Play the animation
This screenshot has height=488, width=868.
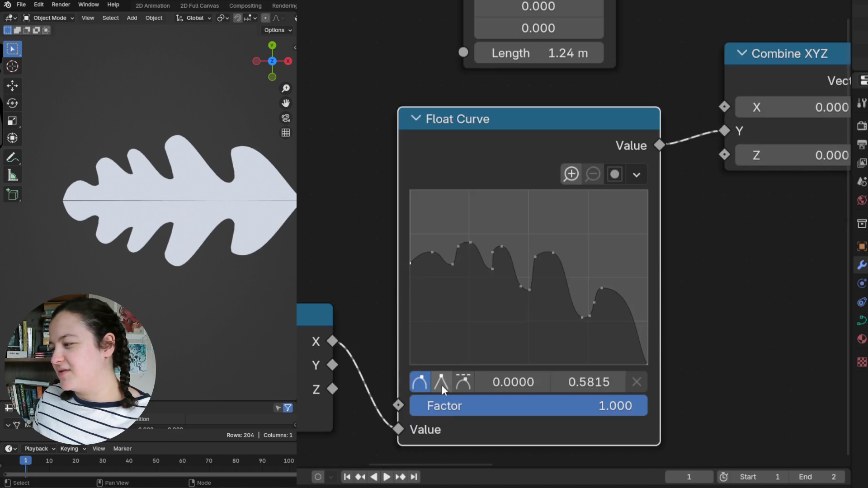click(x=387, y=477)
